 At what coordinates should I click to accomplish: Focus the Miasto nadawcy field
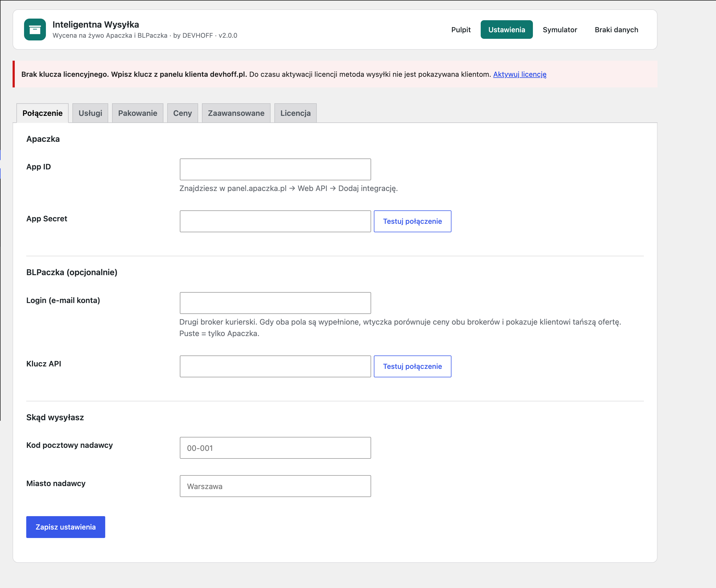(x=275, y=486)
